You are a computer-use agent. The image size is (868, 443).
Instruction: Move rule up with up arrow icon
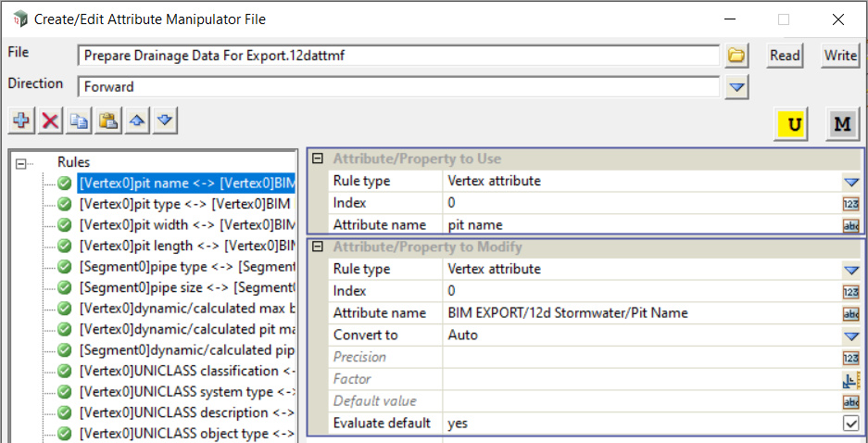[x=137, y=121]
